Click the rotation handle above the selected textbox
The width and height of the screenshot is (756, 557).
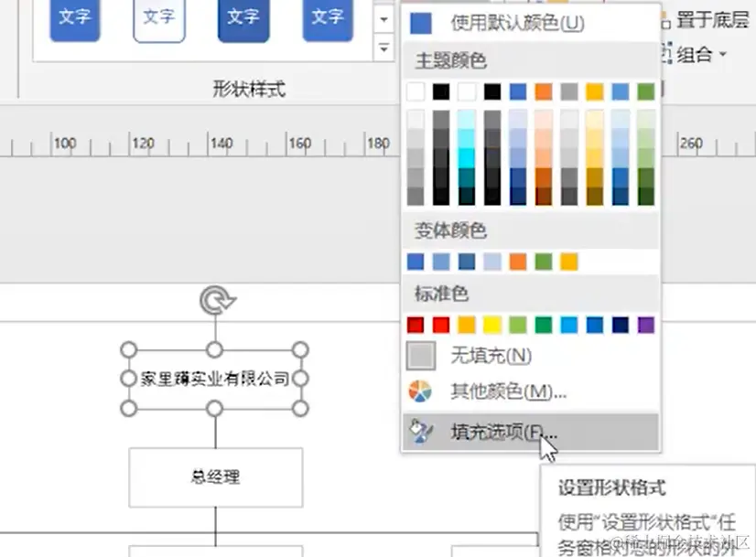216,298
